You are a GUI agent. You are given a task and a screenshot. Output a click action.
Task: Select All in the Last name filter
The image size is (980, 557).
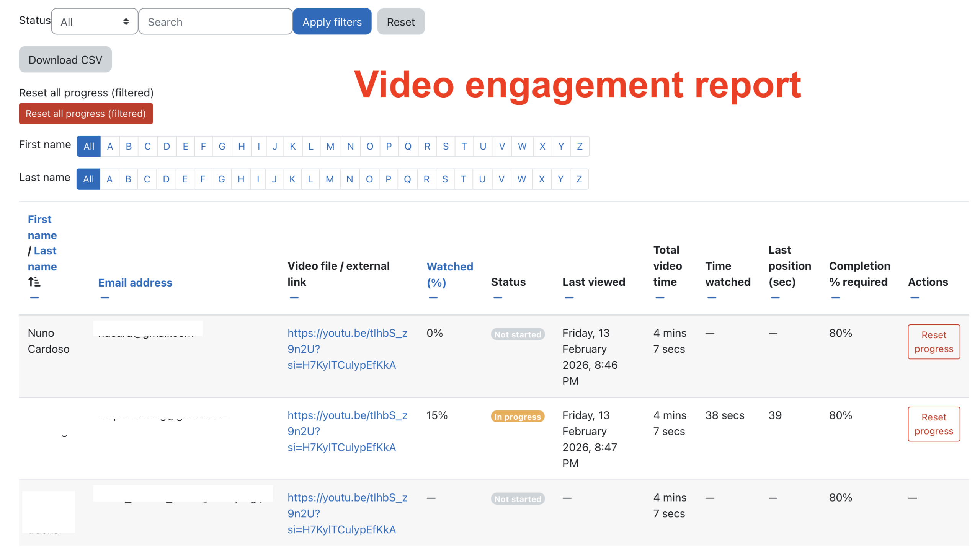coord(88,179)
